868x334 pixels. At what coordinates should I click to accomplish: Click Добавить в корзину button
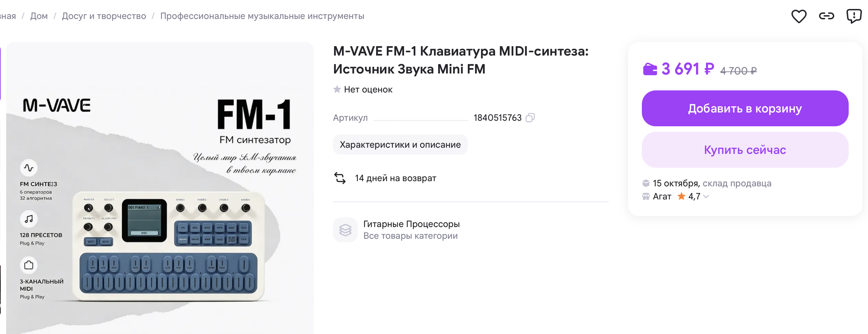click(745, 108)
